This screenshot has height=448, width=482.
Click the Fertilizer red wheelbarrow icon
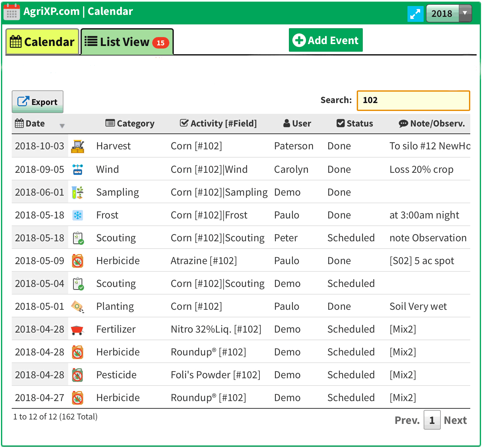coord(77,330)
